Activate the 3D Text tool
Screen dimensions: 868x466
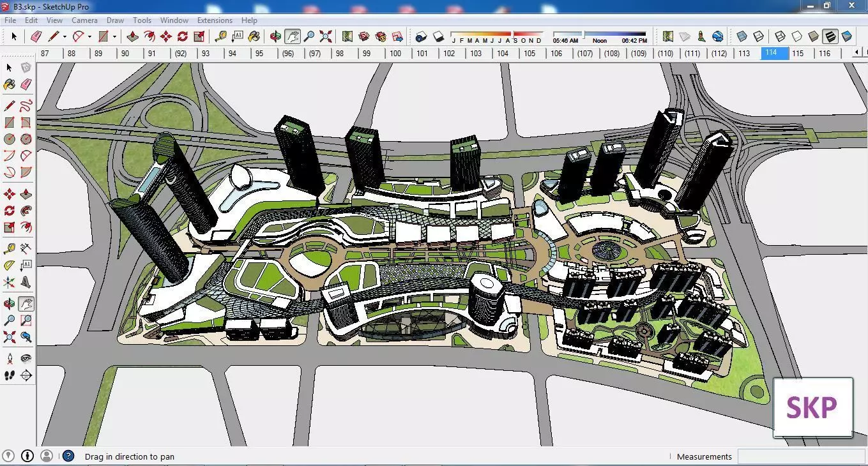pos(26,282)
